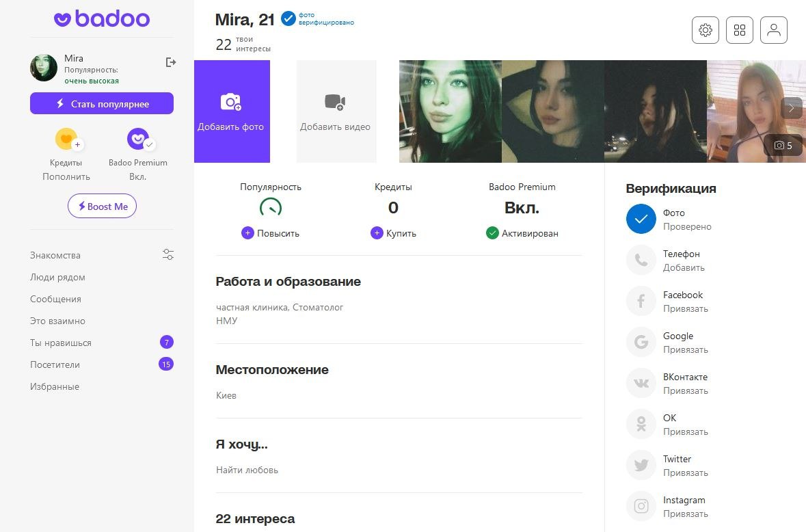Click the Boost Me button

coord(102,206)
